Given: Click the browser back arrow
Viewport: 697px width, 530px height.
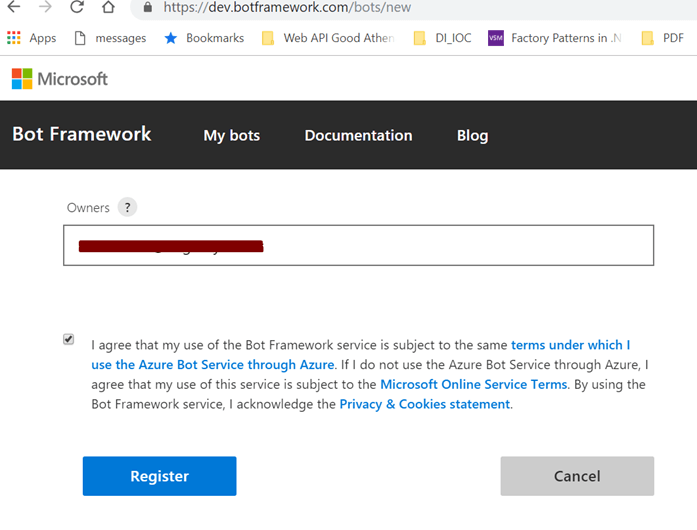Looking at the screenshot, I should pyautogui.click(x=14, y=7).
